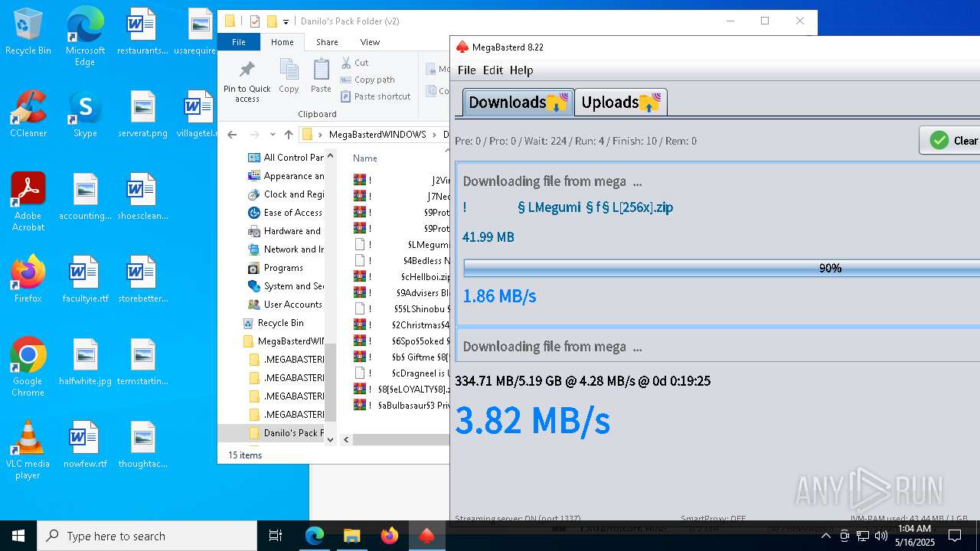Open MegaBasterd Help menu
This screenshot has width=980, height=551.
[521, 70]
